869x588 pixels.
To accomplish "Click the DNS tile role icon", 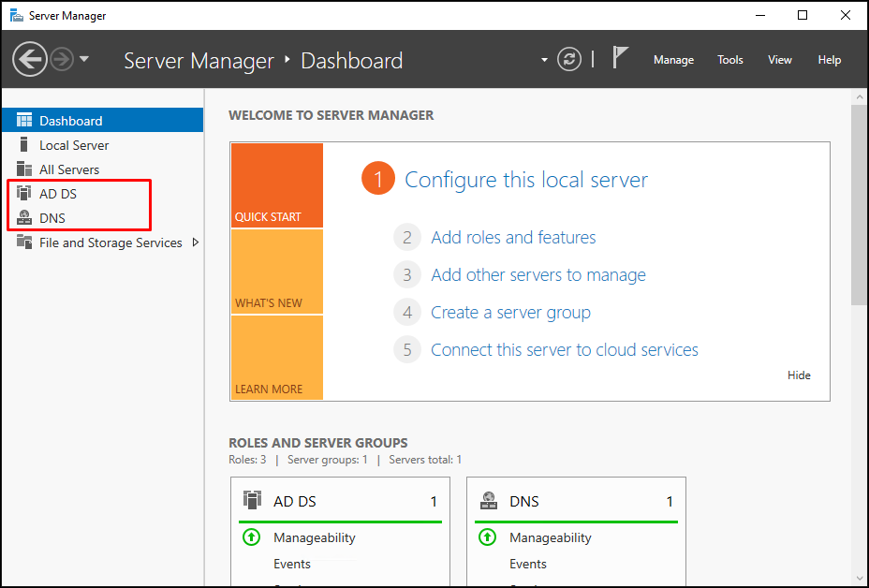I will pos(488,500).
